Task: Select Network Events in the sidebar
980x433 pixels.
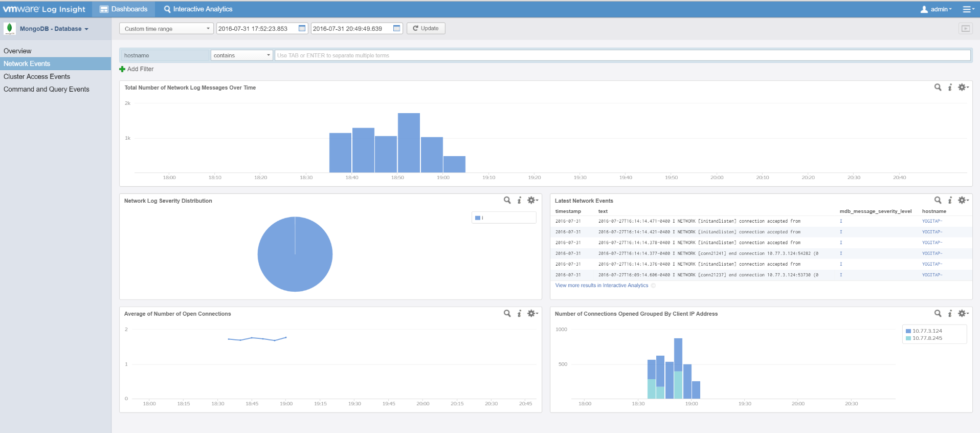Action: pos(55,63)
